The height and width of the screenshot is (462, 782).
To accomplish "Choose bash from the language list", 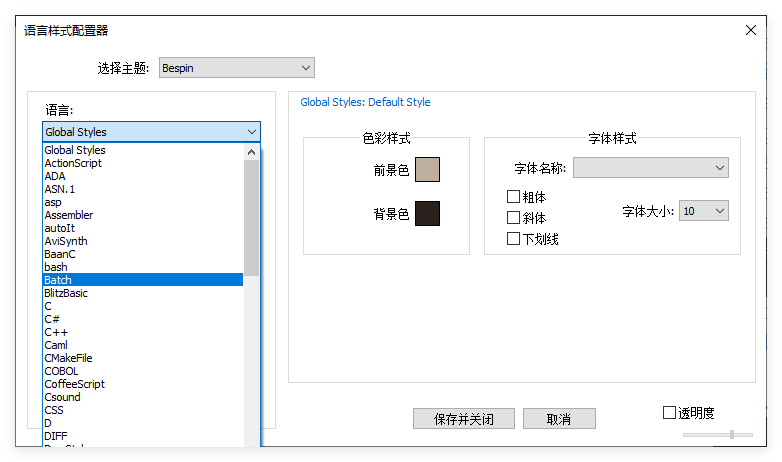I will tap(143, 267).
